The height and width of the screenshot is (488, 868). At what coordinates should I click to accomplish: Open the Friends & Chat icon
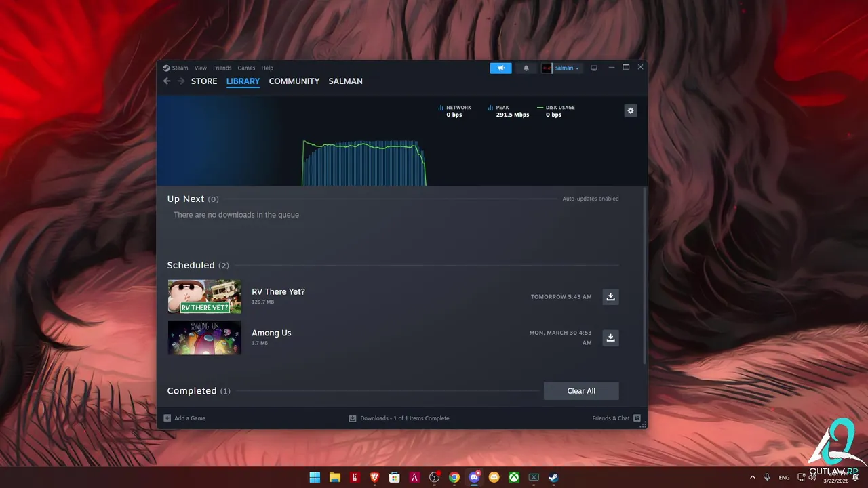point(637,418)
